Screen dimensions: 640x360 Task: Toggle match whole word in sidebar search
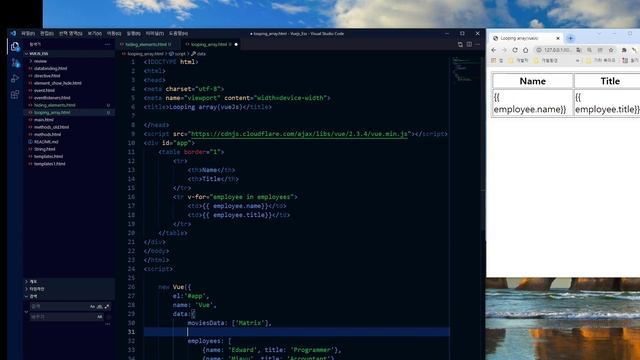pyautogui.click(x=100, y=307)
